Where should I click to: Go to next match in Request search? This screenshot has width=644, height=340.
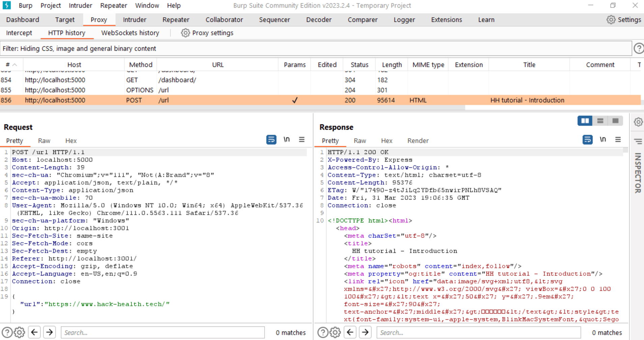point(50,333)
